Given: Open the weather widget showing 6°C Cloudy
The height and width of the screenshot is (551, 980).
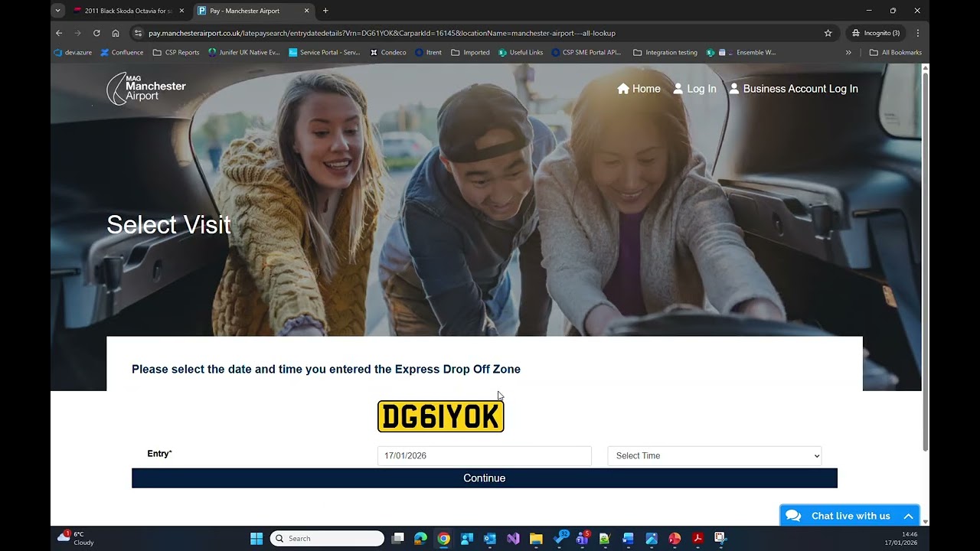Looking at the screenshot, I should 76,538.
